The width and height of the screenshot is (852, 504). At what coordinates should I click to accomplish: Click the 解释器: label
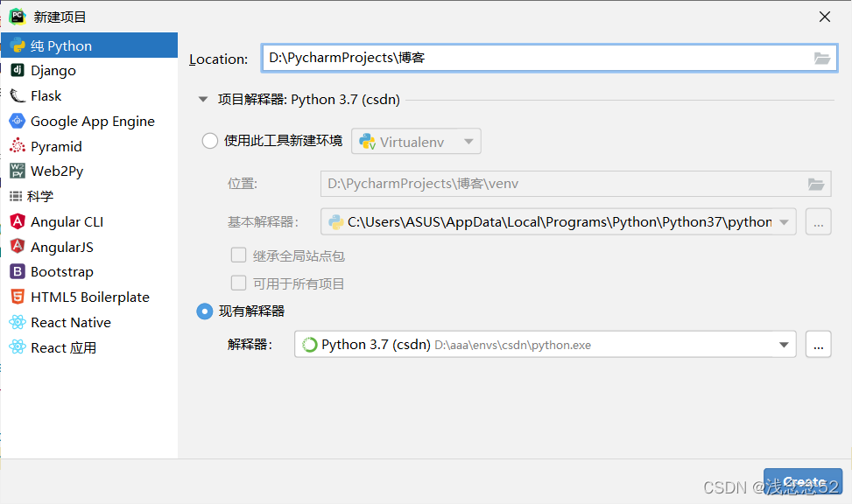[x=250, y=345]
